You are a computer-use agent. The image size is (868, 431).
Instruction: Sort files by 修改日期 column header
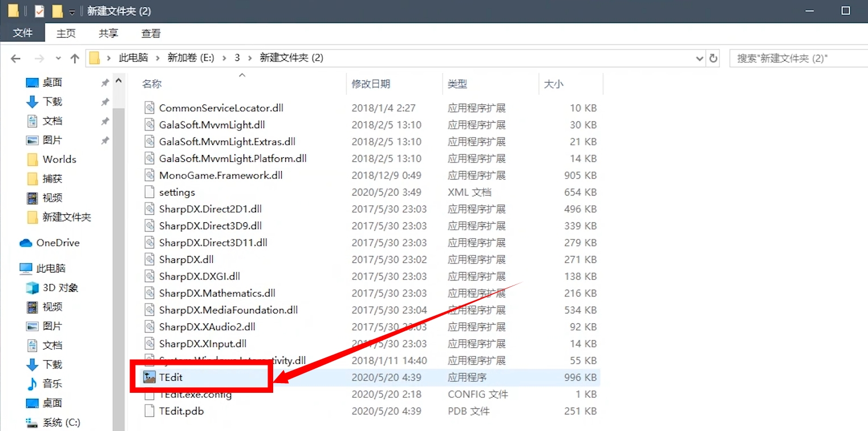pos(371,84)
